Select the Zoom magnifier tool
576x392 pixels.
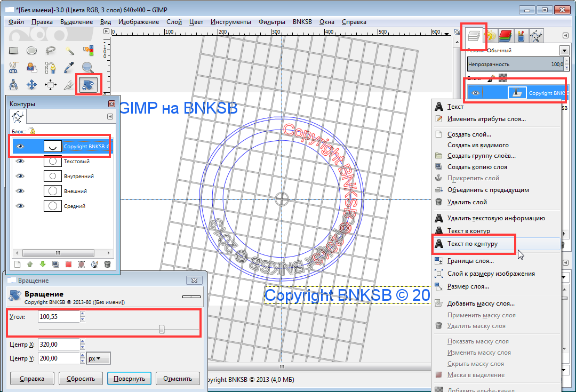tap(88, 68)
